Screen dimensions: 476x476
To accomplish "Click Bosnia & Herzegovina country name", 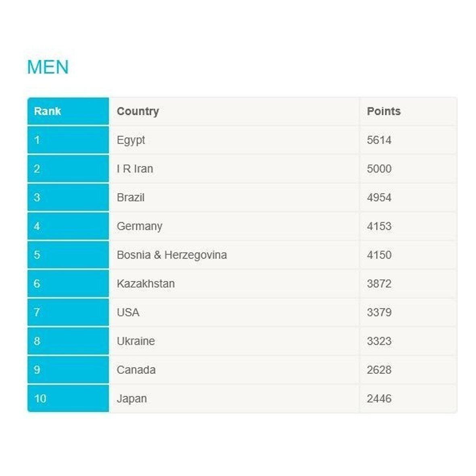I will point(172,255).
